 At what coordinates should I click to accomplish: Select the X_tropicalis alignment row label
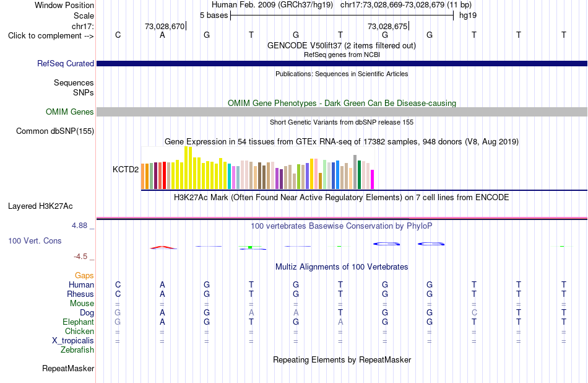pos(73,341)
